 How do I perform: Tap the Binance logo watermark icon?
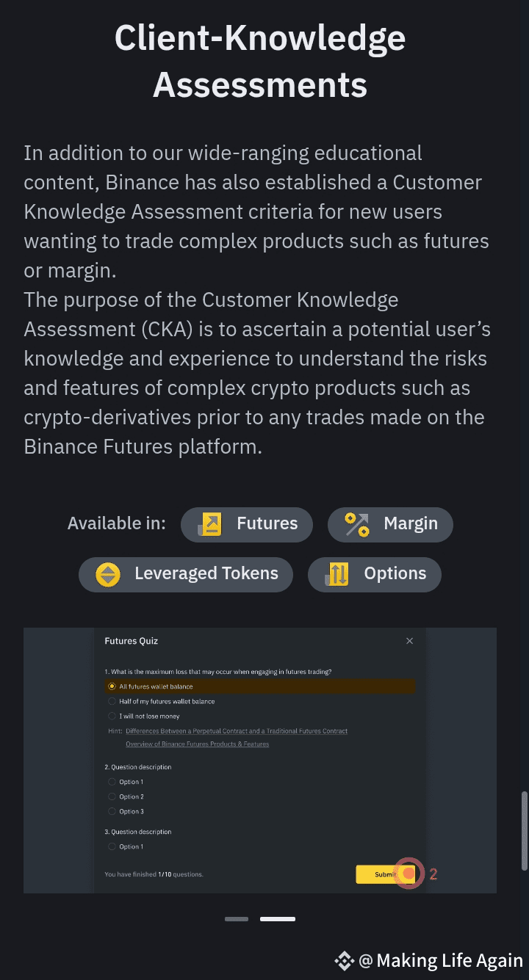pyautogui.click(x=344, y=960)
